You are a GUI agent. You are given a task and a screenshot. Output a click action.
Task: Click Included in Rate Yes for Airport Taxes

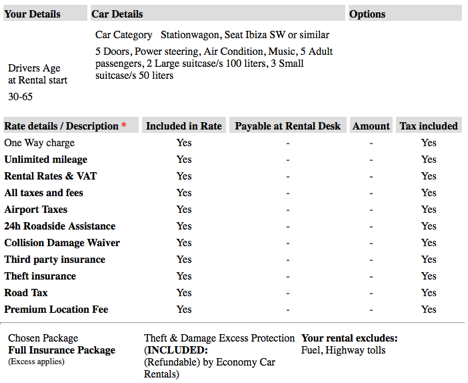pos(184,209)
